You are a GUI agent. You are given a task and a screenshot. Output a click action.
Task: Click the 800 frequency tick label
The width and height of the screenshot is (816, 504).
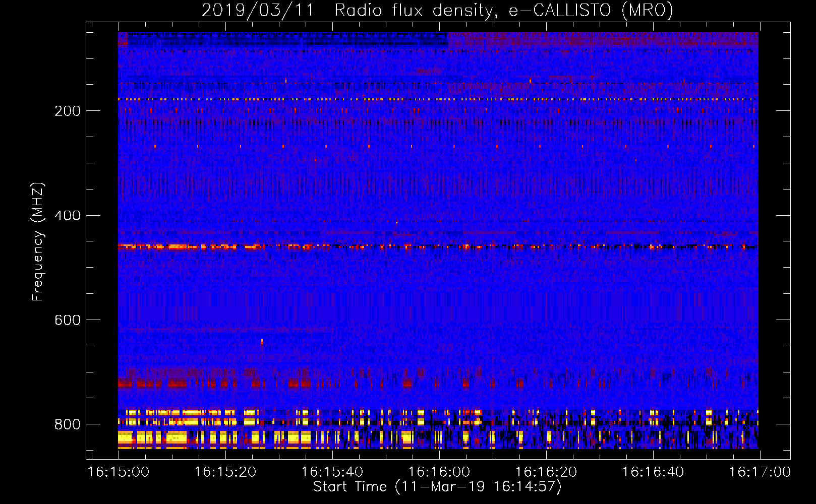pos(68,424)
